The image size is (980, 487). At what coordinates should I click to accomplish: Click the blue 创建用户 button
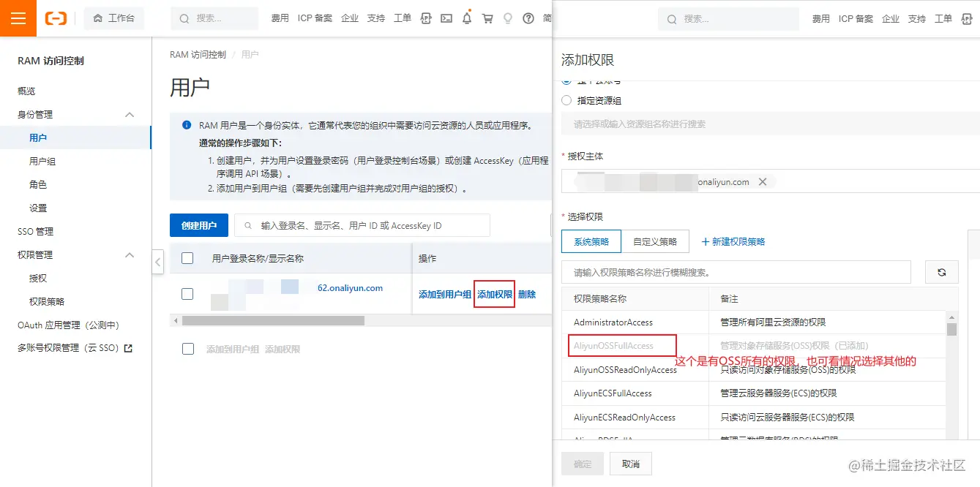199,225
